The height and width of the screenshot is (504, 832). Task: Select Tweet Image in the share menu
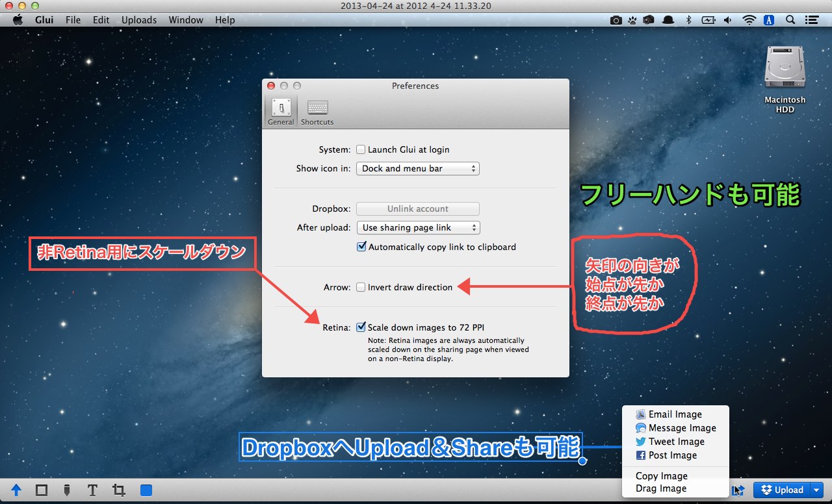[x=675, y=442]
